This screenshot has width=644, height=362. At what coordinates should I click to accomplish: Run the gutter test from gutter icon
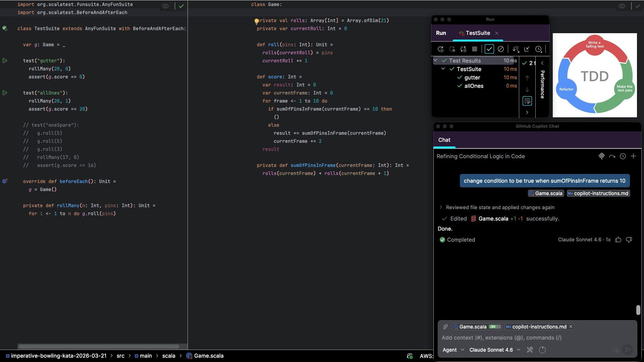[x=5, y=61]
